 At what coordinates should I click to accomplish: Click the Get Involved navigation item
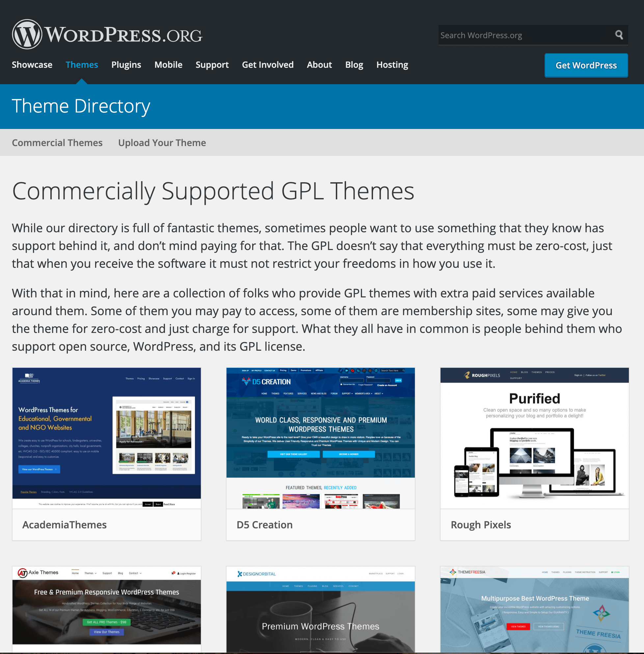(268, 65)
